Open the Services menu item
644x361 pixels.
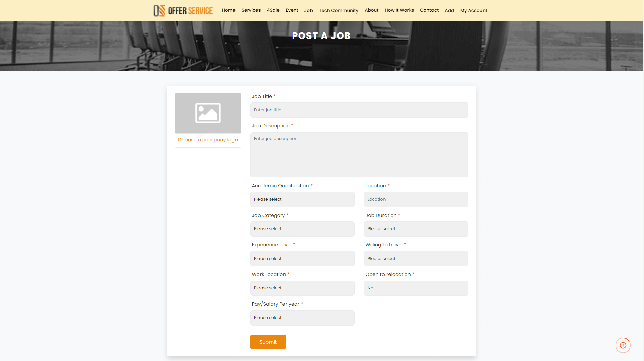[251, 10]
